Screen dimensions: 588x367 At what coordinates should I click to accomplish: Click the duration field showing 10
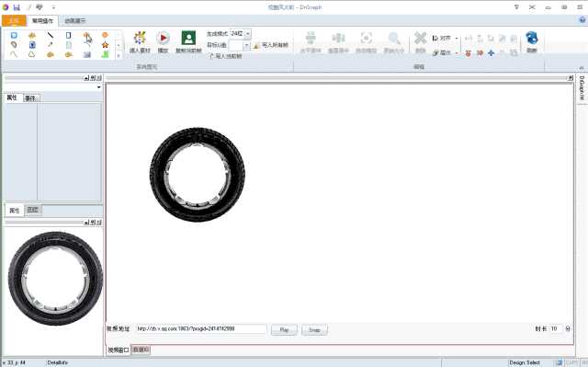[556, 328]
